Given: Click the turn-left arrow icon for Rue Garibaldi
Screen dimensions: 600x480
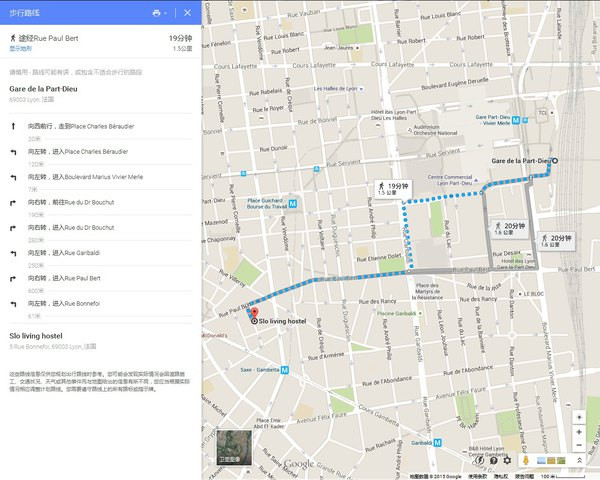Looking at the screenshot, I should (x=13, y=253).
